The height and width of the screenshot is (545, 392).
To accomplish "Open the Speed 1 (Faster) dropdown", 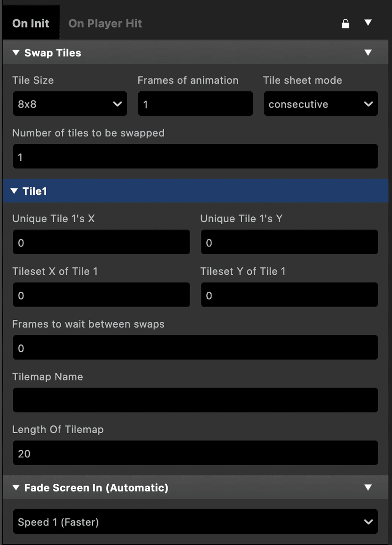I will (x=195, y=521).
